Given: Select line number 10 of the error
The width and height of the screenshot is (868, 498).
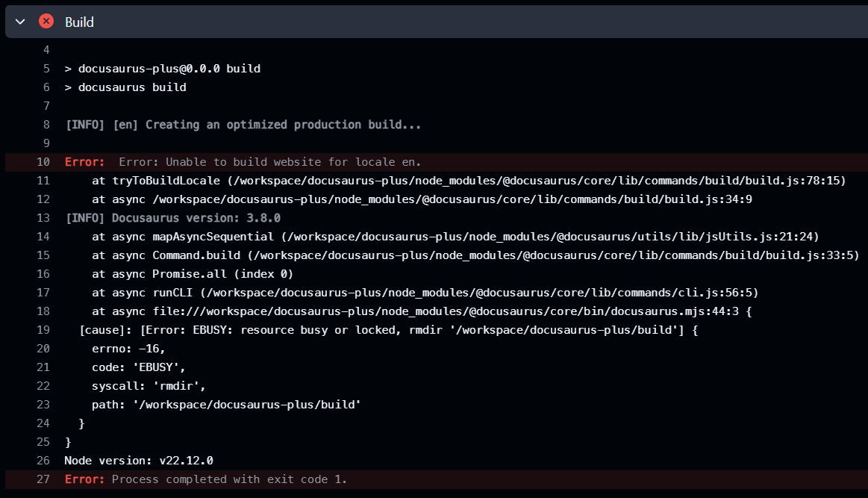Looking at the screenshot, I should pos(43,162).
